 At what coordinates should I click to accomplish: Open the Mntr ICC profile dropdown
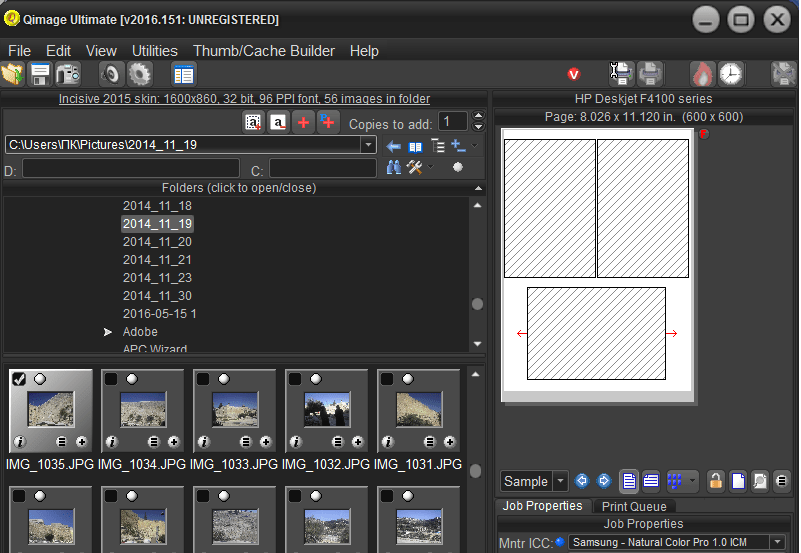(778, 542)
